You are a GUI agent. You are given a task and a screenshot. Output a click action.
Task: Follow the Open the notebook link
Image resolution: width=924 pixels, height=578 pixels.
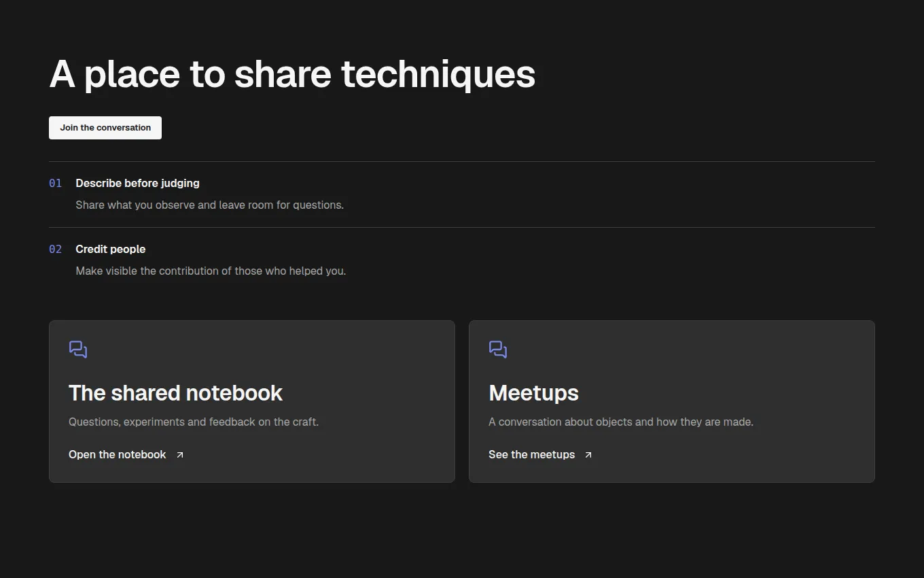tap(126, 454)
